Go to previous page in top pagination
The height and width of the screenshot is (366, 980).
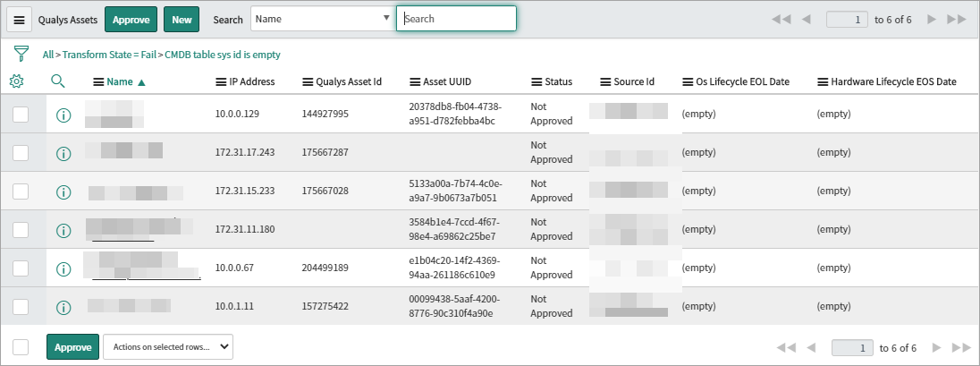807,20
